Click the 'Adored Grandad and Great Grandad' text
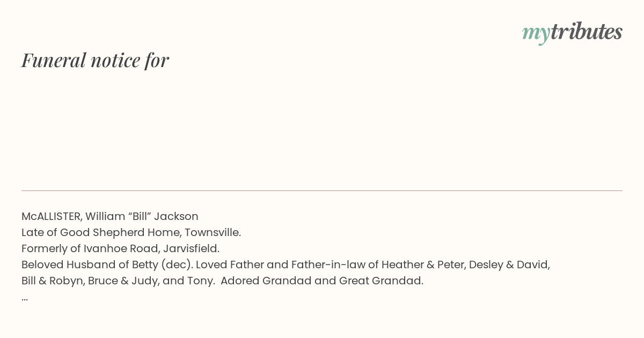Screen dimensions: 644x338 [x=322, y=281]
